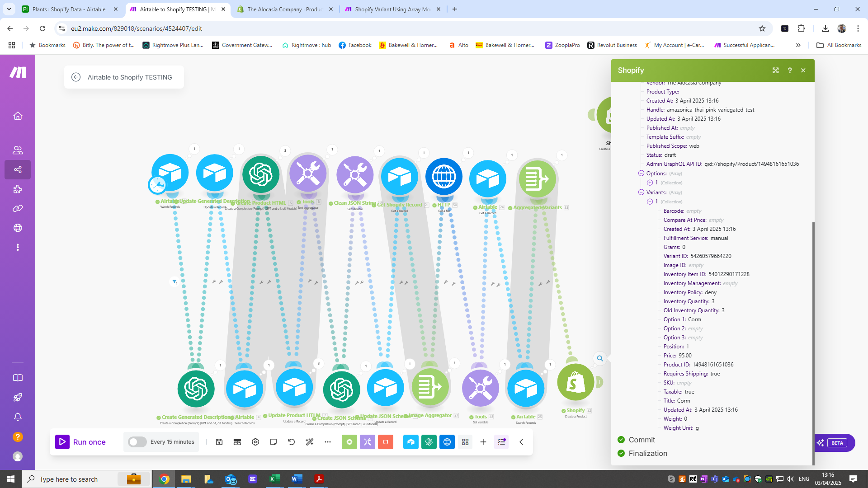Click the undo arrow in bottom toolbar
The height and width of the screenshot is (488, 868).
click(292, 442)
